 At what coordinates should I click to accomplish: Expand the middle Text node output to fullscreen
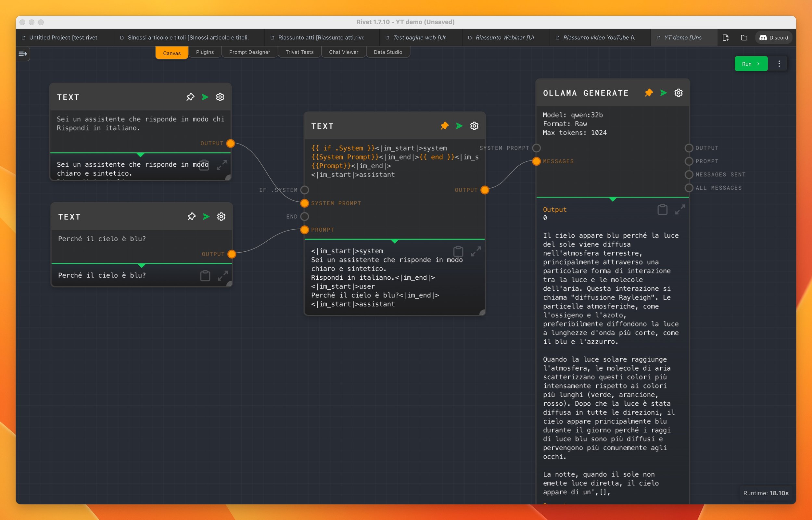[x=476, y=251]
